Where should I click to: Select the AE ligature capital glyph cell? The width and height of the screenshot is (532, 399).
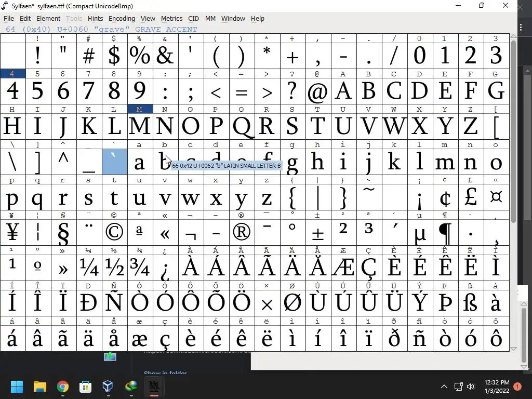(x=344, y=268)
